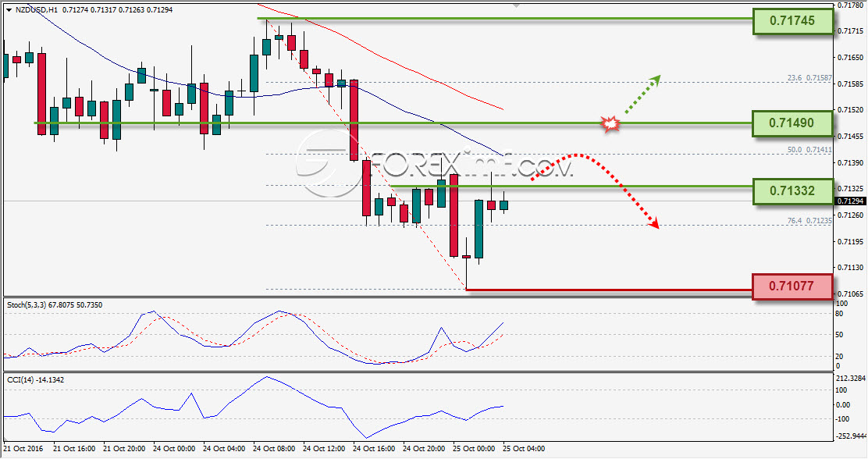Click the 0.71390 price scale value
The width and height of the screenshot is (868, 459).
point(851,163)
